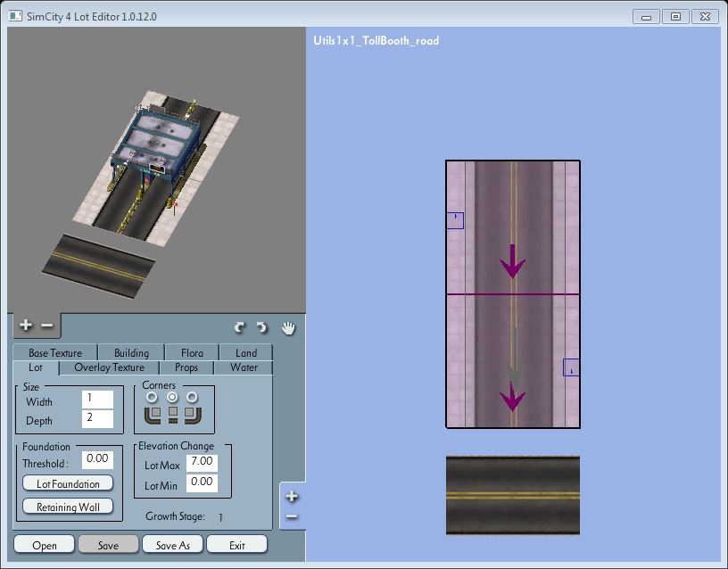Screen dimensions: 728x569
Task: Select the right corner shape icon
Action: [x=193, y=415]
